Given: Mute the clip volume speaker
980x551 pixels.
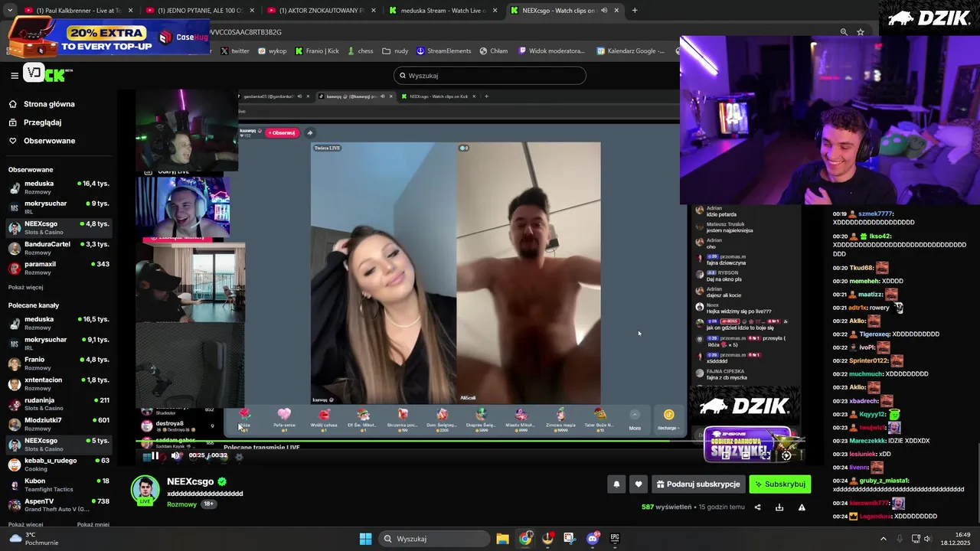Looking at the screenshot, I should point(175,455).
